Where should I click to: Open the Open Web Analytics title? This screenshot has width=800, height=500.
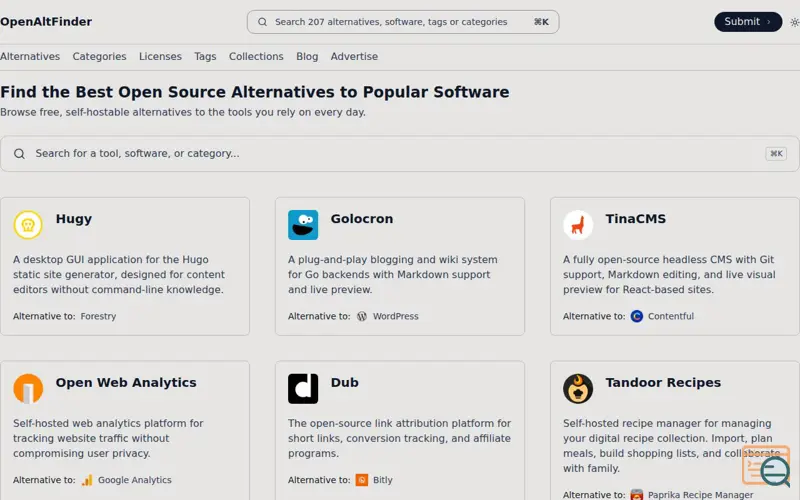(126, 383)
